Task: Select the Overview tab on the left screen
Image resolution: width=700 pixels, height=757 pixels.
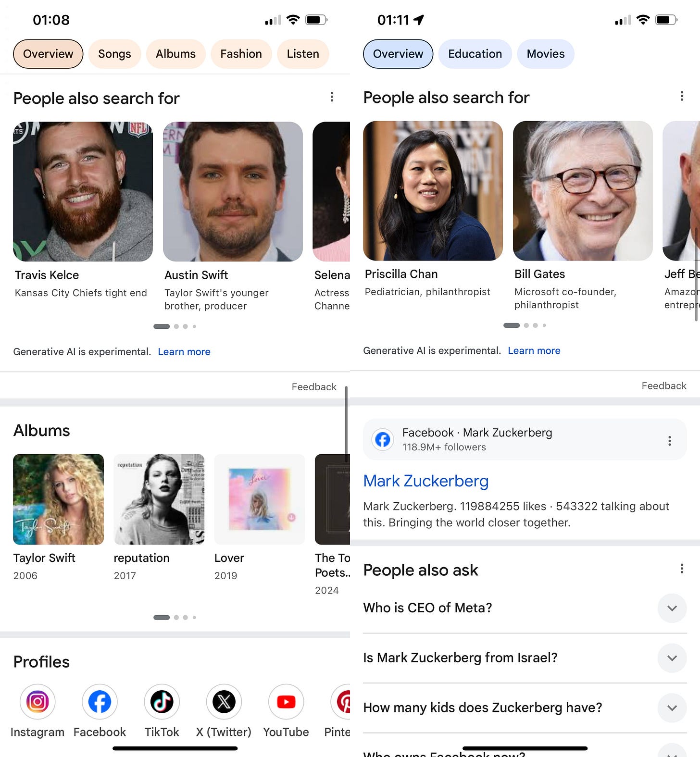Action: pyautogui.click(x=48, y=54)
